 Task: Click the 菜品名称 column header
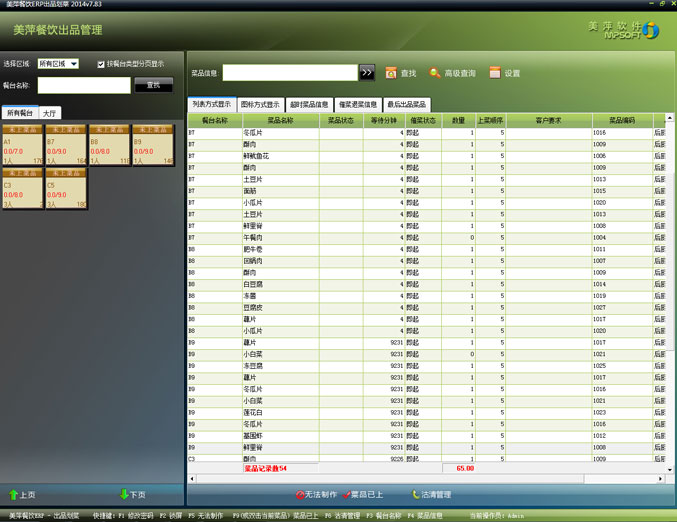point(280,120)
